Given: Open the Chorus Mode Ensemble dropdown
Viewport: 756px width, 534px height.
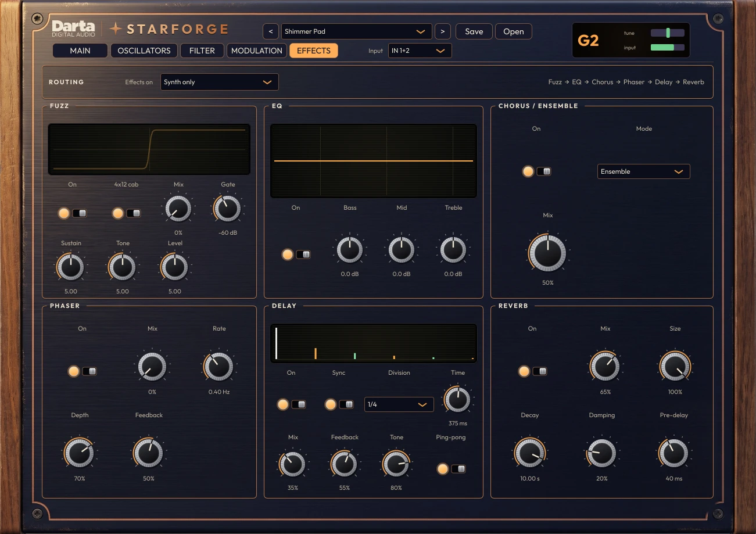Looking at the screenshot, I should tap(644, 171).
